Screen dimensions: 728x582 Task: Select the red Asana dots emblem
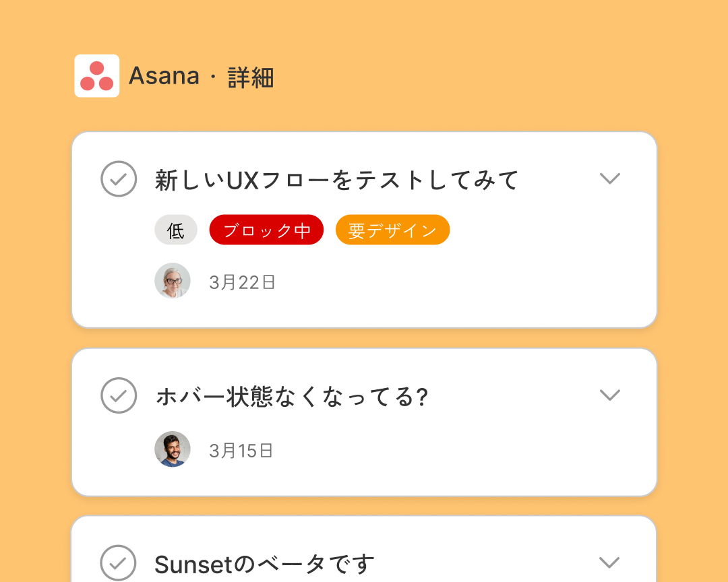click(96, 75)
